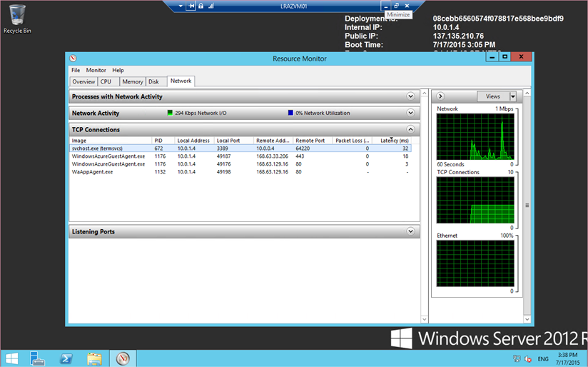Image resolution: width=588 pixels, height=367 pixels.
Task: Open Server Manager from taskbar
Action: pyautogui.click(x=37, y=358)
